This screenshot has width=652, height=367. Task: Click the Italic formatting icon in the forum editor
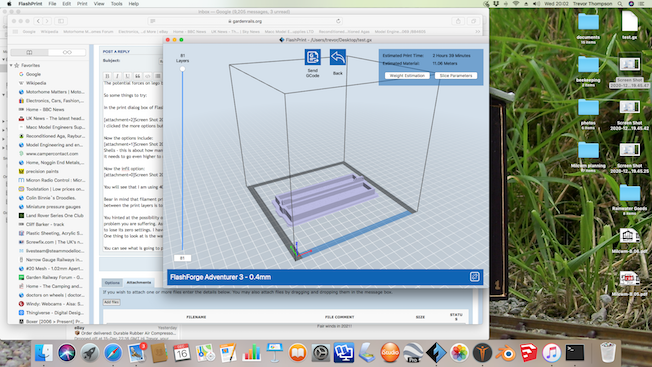[x=117, y=76]
